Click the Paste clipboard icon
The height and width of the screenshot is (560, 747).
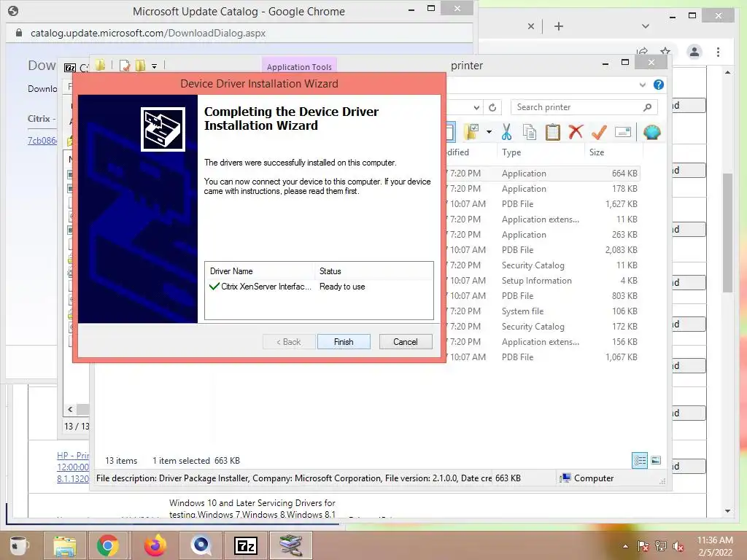pyautogui.click(x=553, y=132)
